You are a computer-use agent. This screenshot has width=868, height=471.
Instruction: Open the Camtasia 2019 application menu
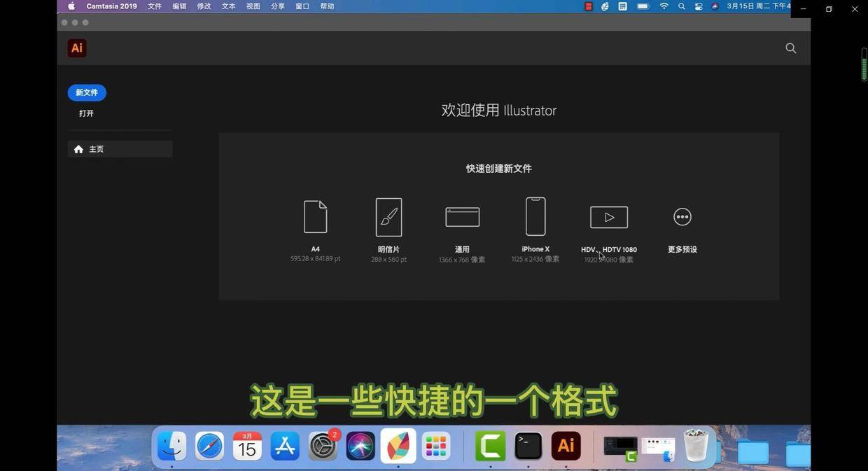click(x=111, y=6)
